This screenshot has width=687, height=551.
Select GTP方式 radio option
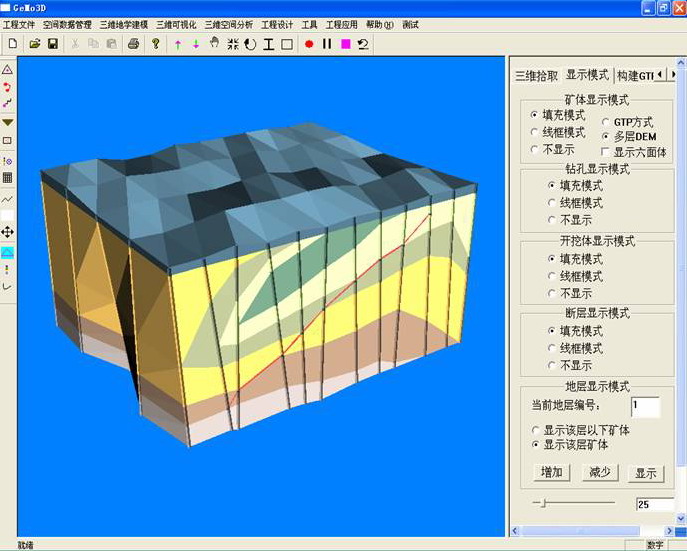click(607, 121)
